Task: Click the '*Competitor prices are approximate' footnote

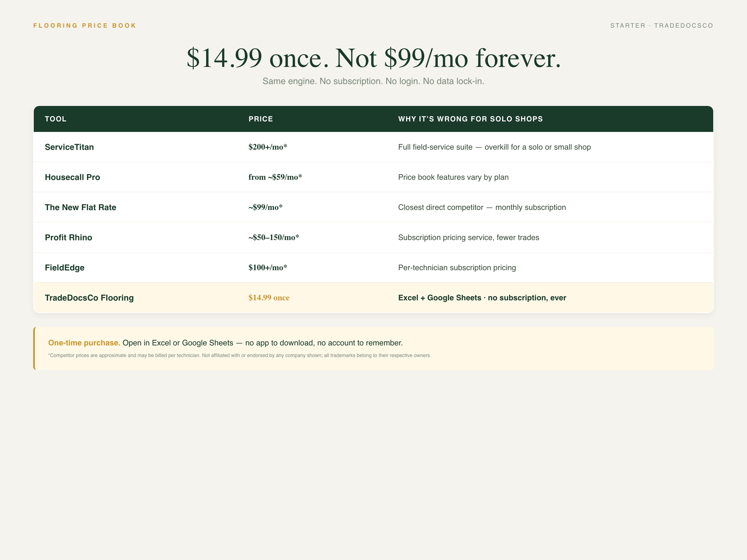Action: pyautogui.click(x=239, y=355)
